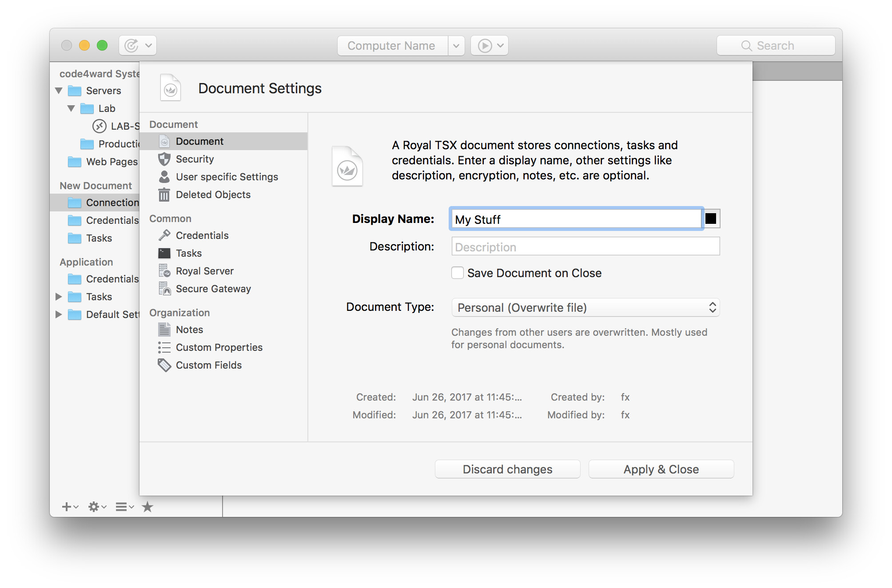Screen dimensions: 892x588
Task: Open the Computer Name dropdown arrow
Action: click(x=456, y=46)
